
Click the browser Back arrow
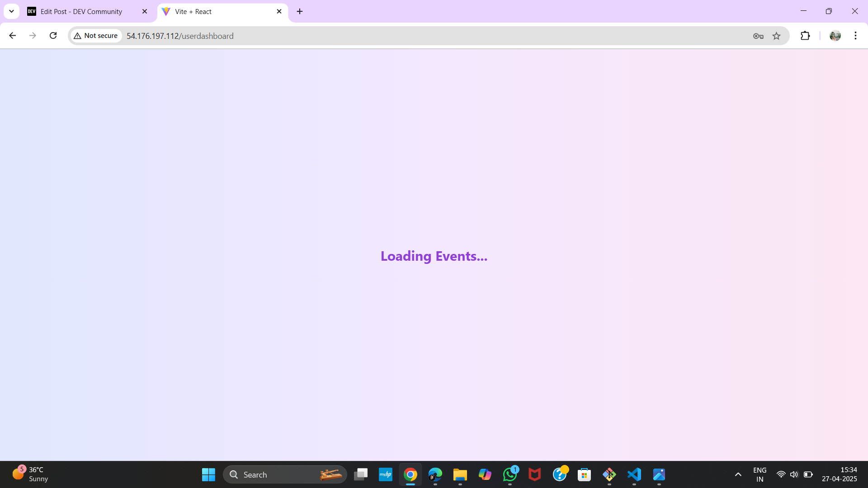[x=12, y=36]
